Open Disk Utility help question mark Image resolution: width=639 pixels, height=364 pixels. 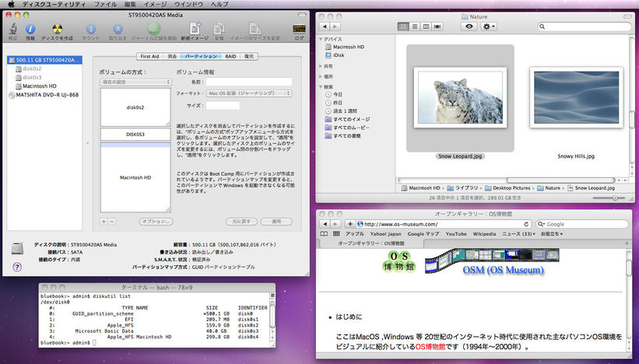point(17,267)
